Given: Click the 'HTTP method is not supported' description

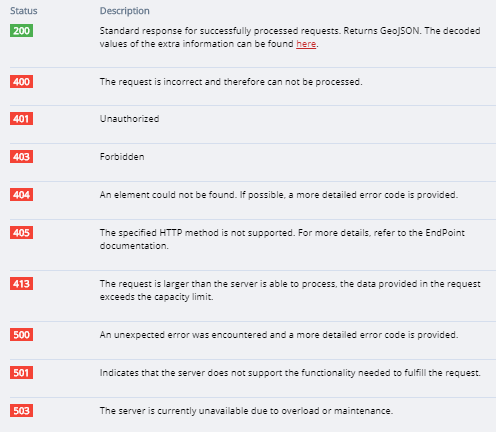Looking at the screenshot, I should (x=282, y=239).
